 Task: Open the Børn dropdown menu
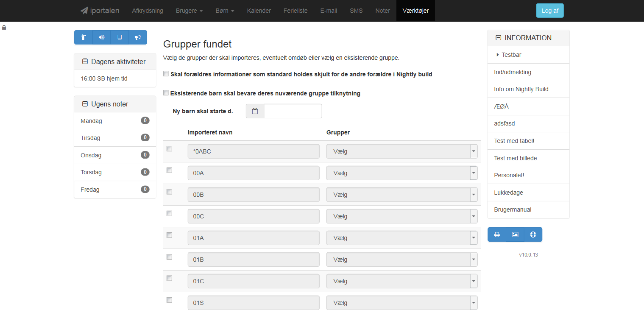225,11
